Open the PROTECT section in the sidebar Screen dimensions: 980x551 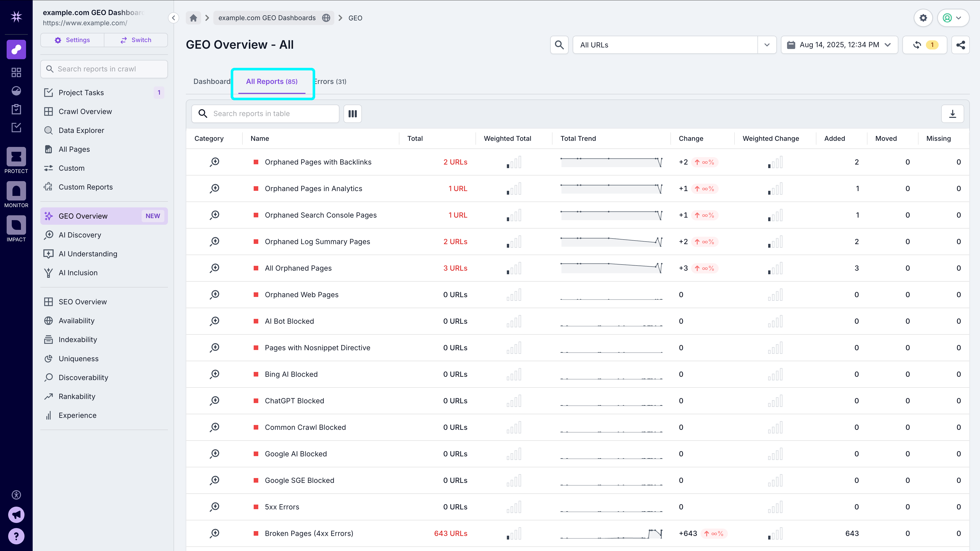pos(16,157)
